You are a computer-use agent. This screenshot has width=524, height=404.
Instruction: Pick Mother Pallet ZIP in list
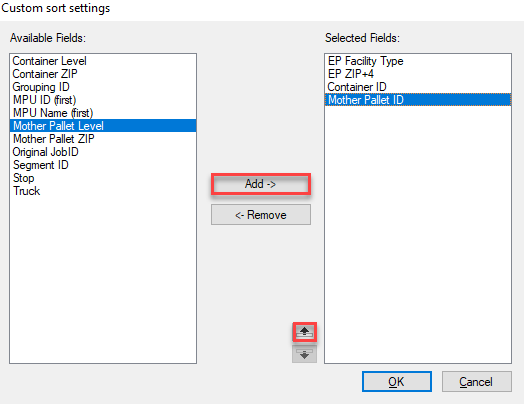coord(53,139)
